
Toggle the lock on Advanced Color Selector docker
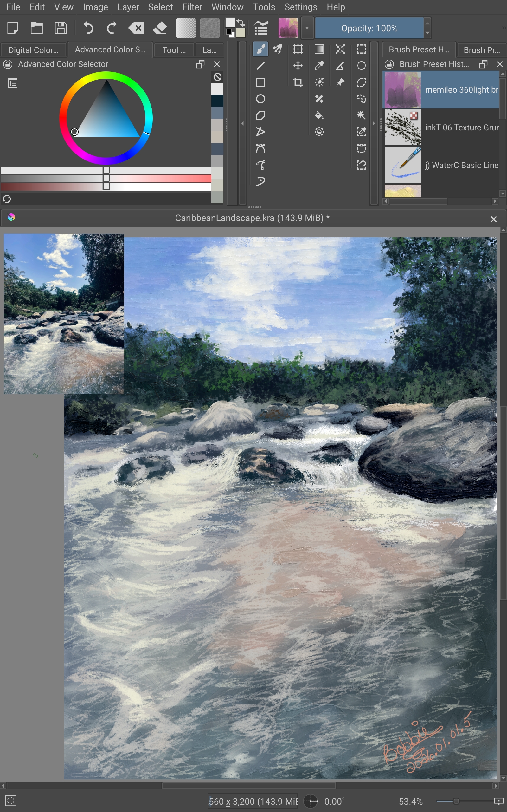pyautogui.click(x=8, y=64)
